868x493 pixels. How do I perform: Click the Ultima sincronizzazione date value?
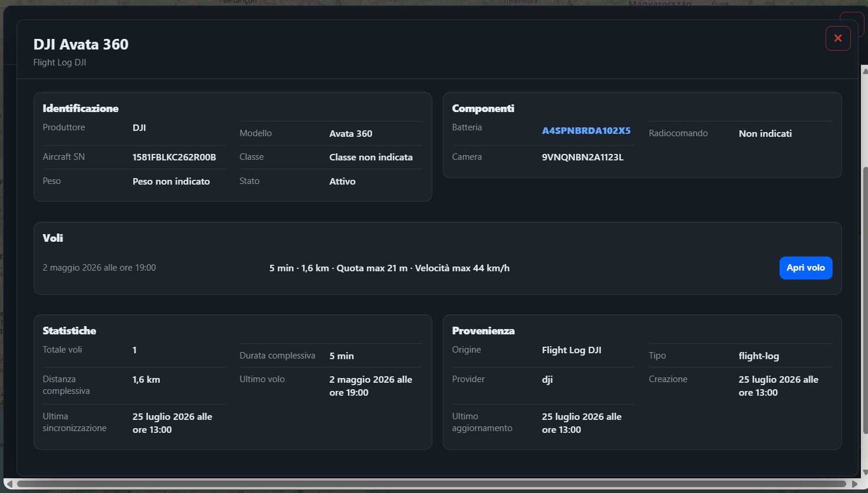pyautogui.click(x=172, y=423)
